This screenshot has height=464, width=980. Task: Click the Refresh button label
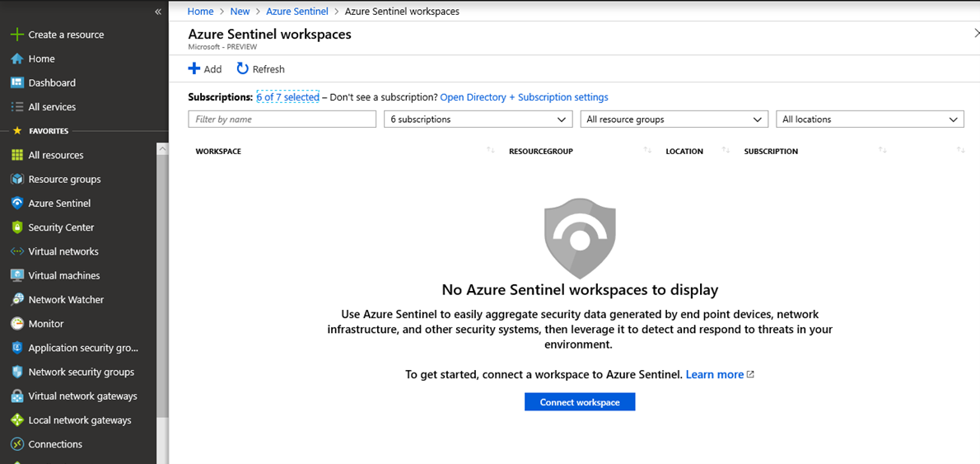coord(268,69)
